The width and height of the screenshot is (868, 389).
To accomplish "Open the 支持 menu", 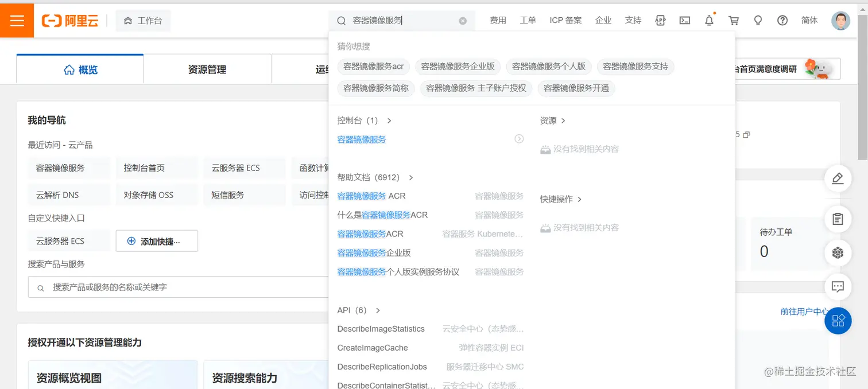I will (633, 21).
